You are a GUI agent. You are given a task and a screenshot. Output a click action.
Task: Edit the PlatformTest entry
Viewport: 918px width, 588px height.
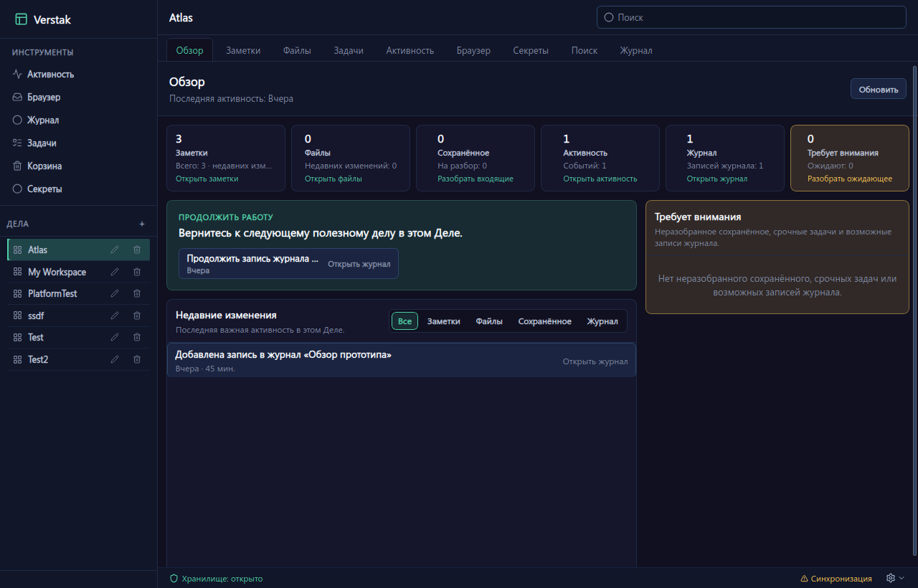115,293
